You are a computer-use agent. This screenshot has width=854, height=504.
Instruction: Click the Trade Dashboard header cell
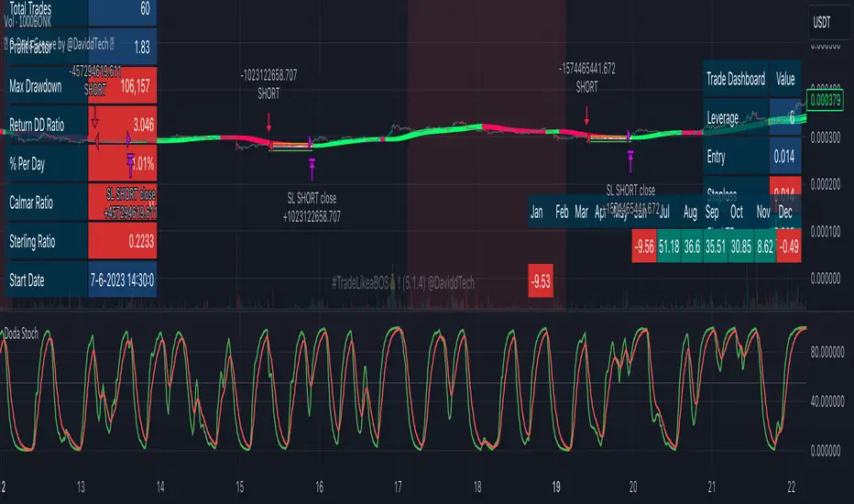pyautogui.click(x=736, y=79)
